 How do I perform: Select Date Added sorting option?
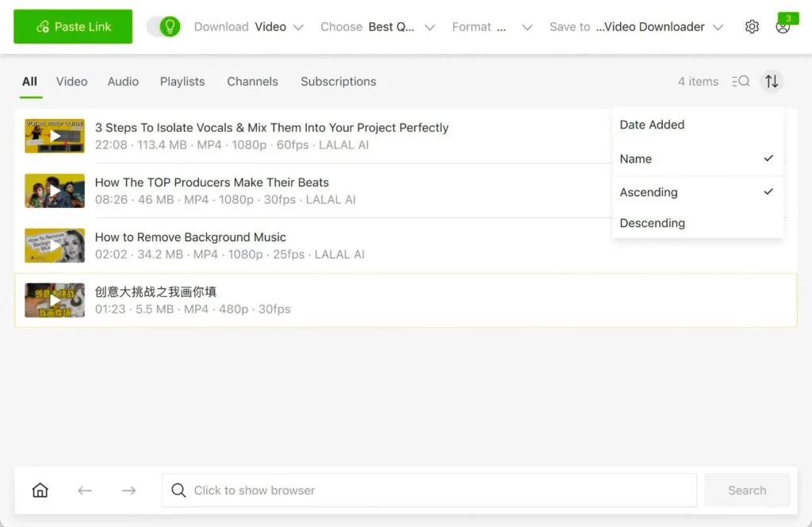pyautogui.click(x=652, y=125)
